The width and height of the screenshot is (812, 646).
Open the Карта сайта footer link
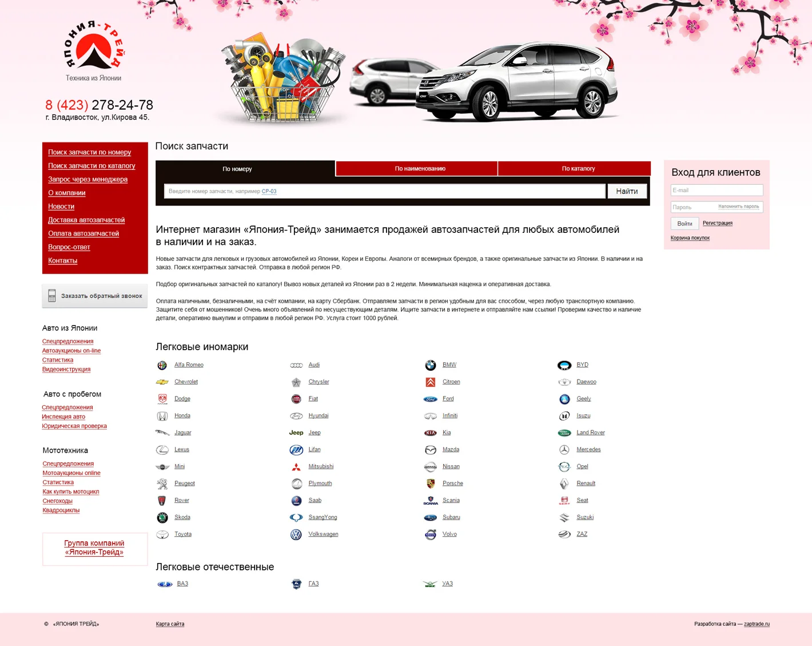170,624
